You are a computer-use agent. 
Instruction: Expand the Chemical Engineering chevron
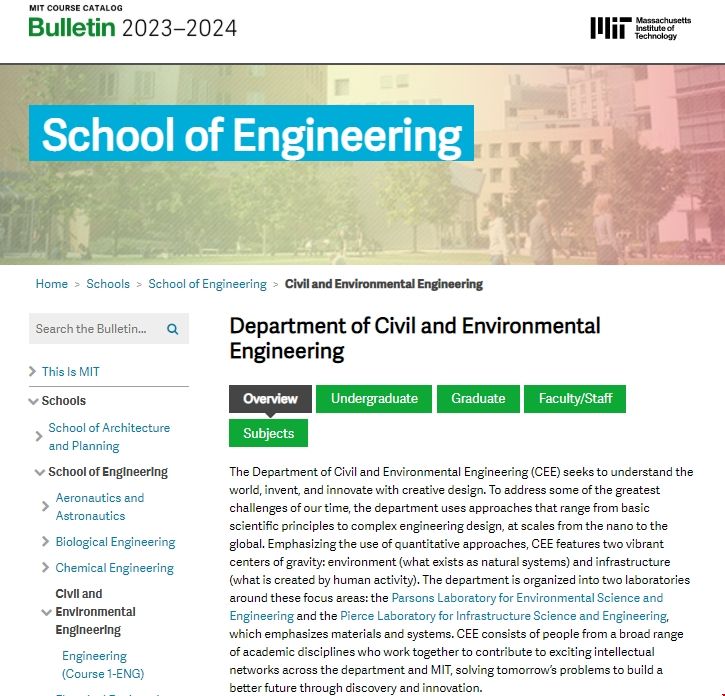[46, 568]
